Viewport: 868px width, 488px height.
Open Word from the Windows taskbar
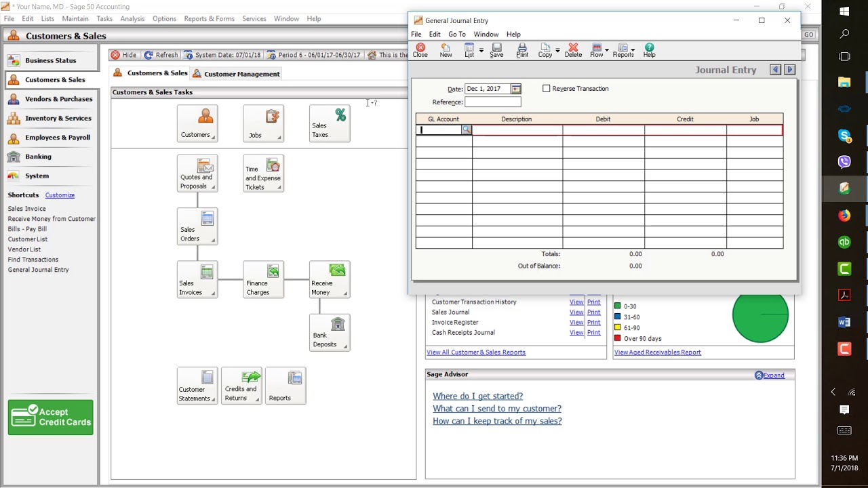tap(844, 323)
